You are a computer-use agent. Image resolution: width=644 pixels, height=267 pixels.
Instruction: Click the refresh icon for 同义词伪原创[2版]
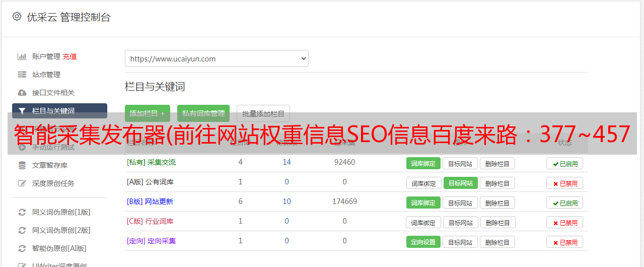[x=22, y=230]
